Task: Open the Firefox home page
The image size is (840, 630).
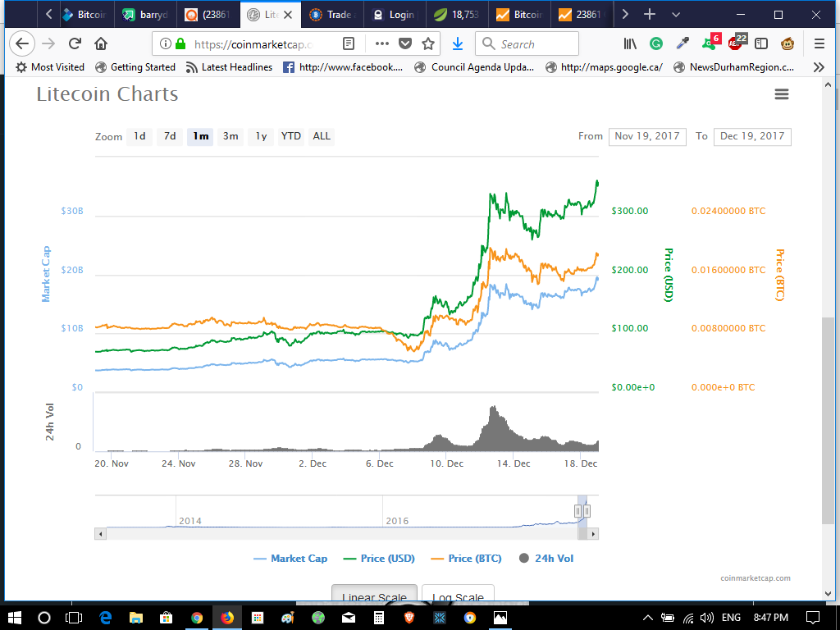Action: [101, 44]
